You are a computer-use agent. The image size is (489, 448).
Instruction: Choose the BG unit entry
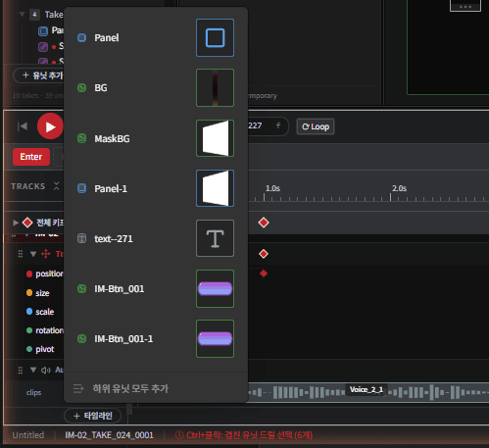coord(156,88)
